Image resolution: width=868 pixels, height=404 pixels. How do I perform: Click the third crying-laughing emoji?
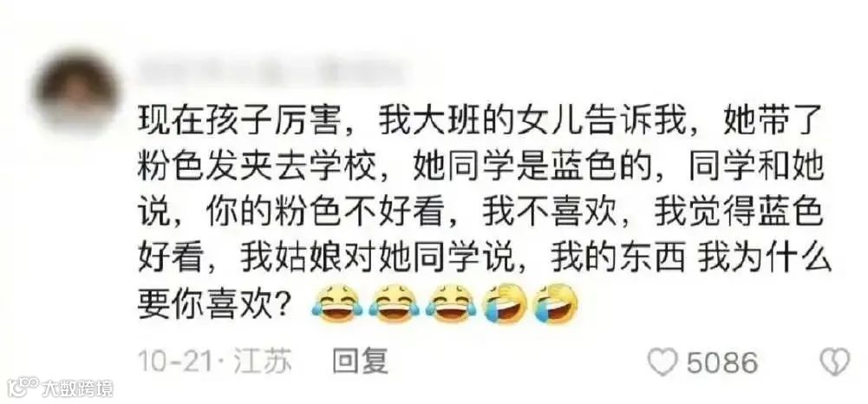tap(451, 303)
